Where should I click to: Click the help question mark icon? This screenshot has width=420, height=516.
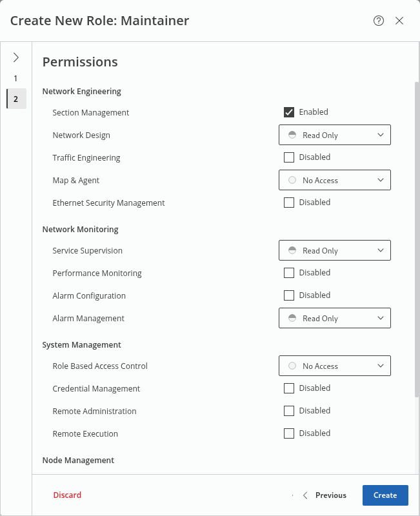(x=379, y=21)
